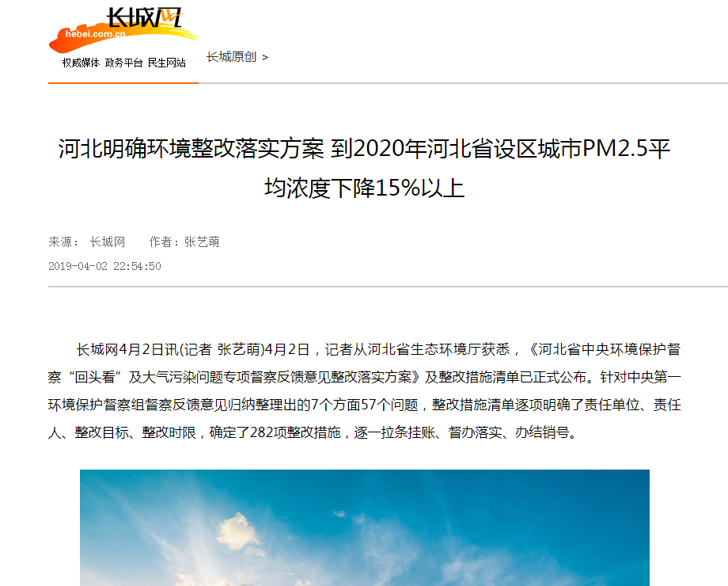The image size is (728, 586).
Task: Click the first paragraph starting 长城网4月2日讯
Action: point(364,391)
